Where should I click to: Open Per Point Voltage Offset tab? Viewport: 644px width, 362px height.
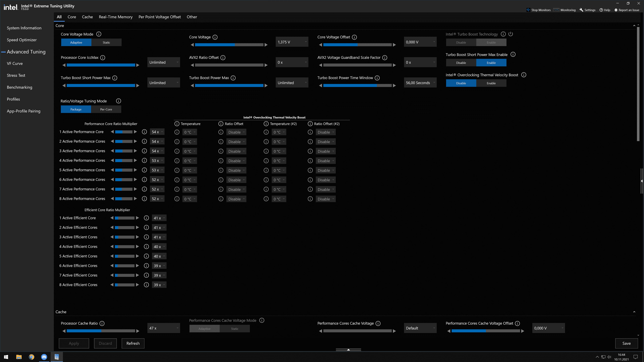(x=159, y=17)
